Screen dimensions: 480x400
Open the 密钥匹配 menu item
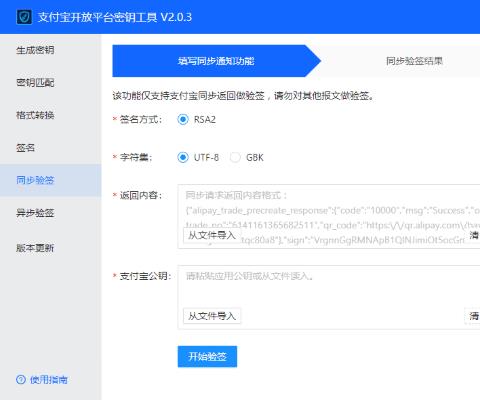(35, 82)
